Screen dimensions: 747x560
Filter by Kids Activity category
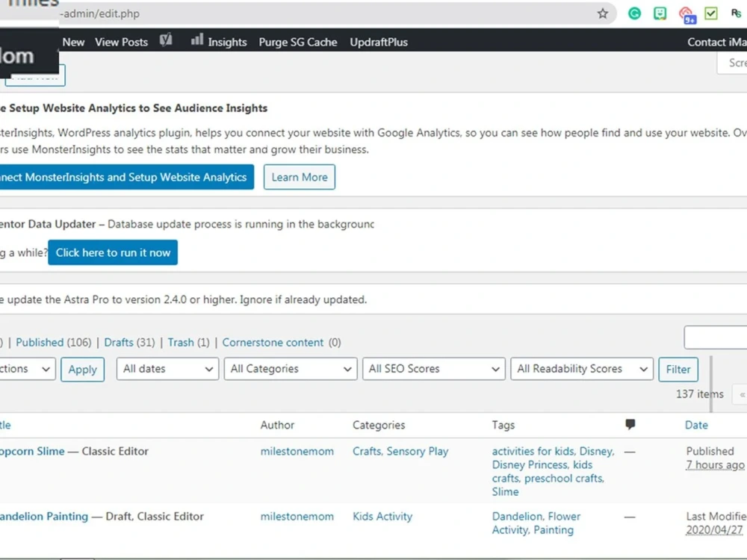[x=382, y=517]
